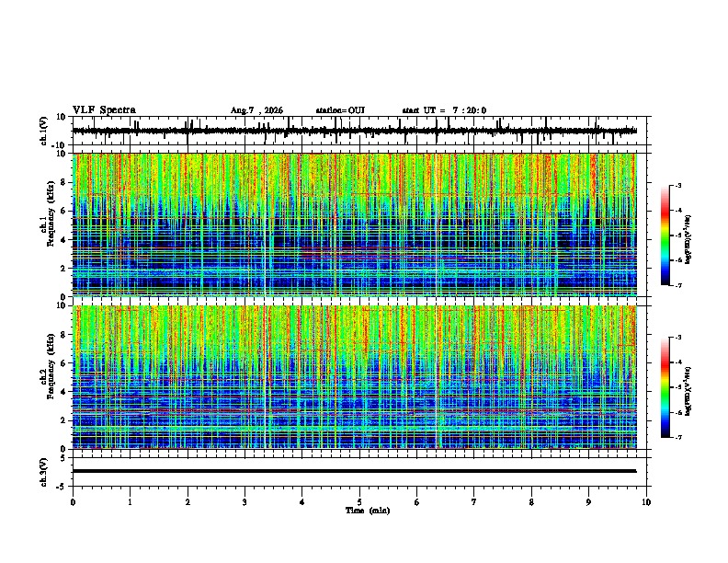Click the "station=OUI" header text
The height and width of the screenshot is (563, 728).
340,110
